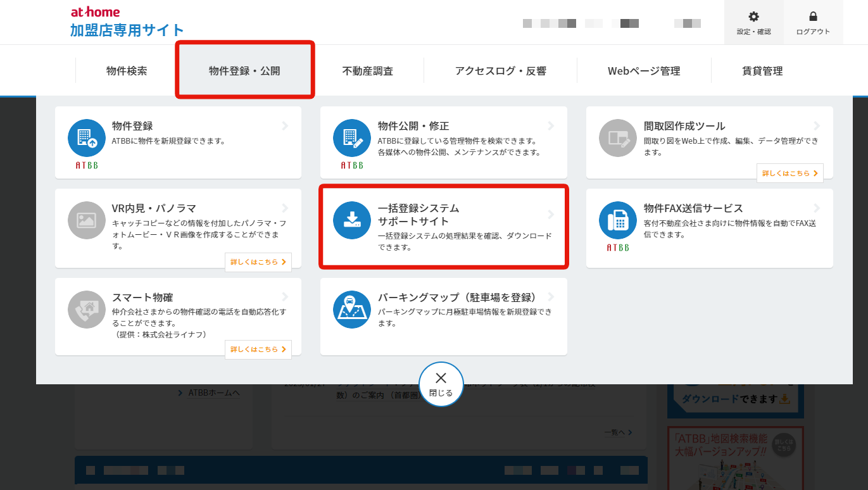Click the at home logo
The width and height of the screenshot is (868, 490).
[x=95, y=12]
